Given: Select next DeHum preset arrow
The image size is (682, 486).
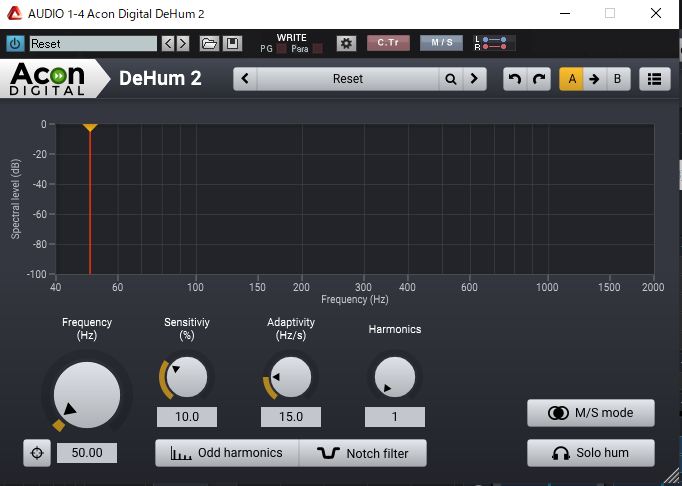Looking at the screenshot, I should [x=475, y=79].
